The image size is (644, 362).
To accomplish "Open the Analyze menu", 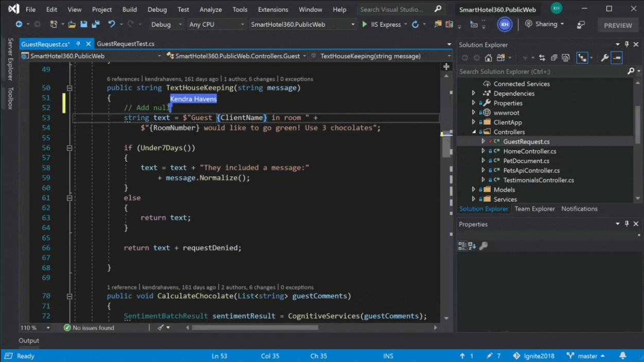I will [211, 9].
